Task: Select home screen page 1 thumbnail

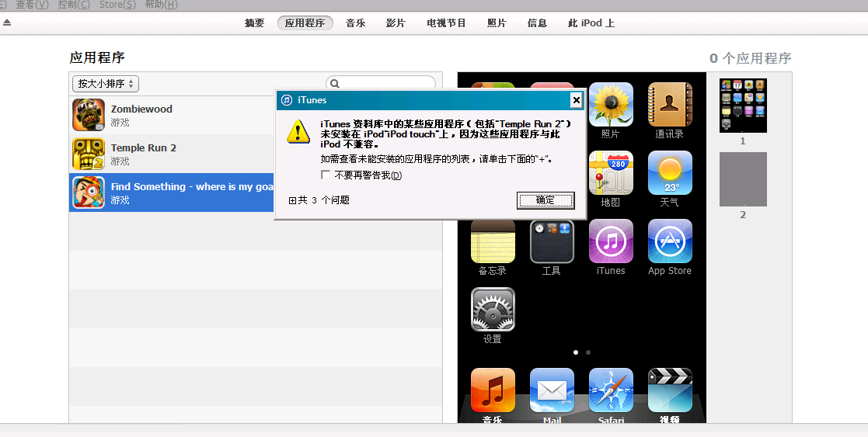Action: pos(743,105)
